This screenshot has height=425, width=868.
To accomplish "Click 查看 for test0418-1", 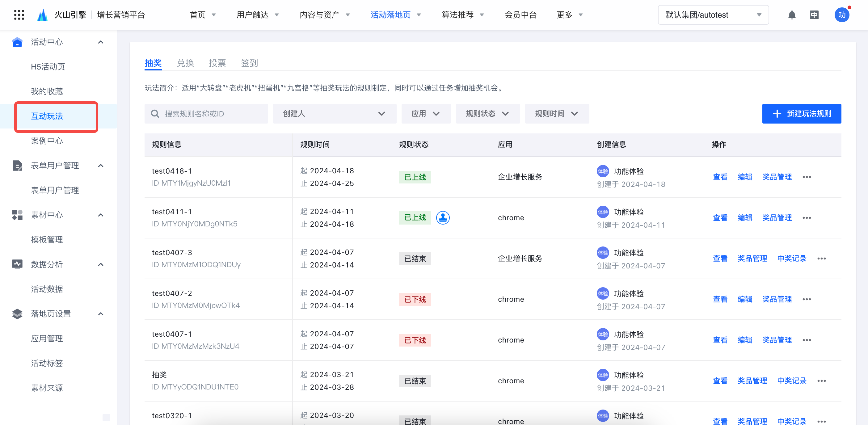I will [720, 177].
